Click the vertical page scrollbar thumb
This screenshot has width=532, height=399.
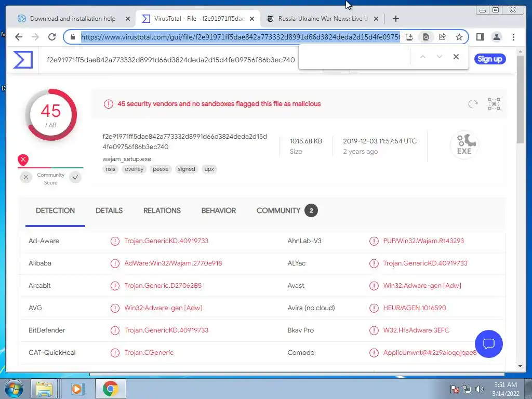520,98
